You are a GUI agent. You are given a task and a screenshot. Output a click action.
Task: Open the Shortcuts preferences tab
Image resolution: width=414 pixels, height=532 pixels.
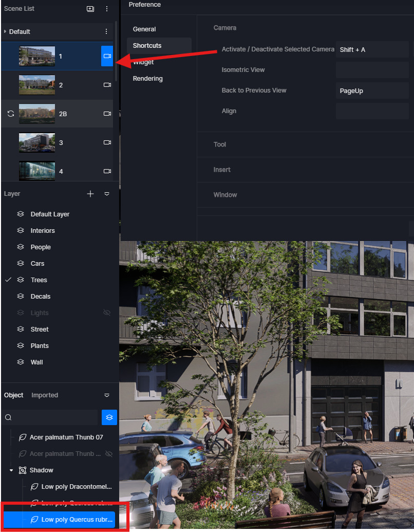coord(147,45)
